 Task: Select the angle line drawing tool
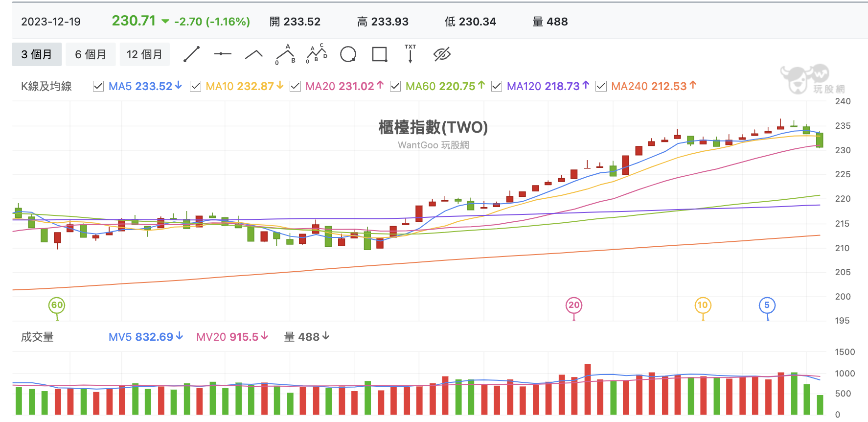pyautogui.click(x=253, y=54)
